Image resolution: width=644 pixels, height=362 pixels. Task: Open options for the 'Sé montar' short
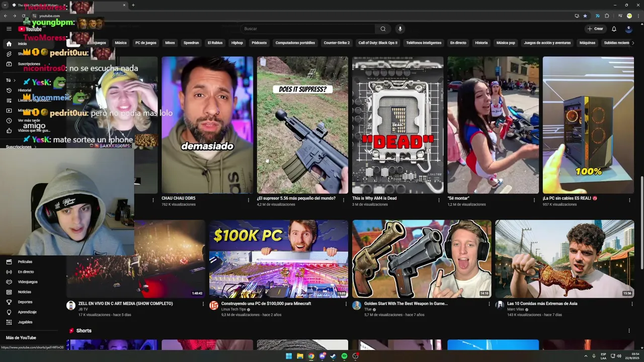click(534, 200)
